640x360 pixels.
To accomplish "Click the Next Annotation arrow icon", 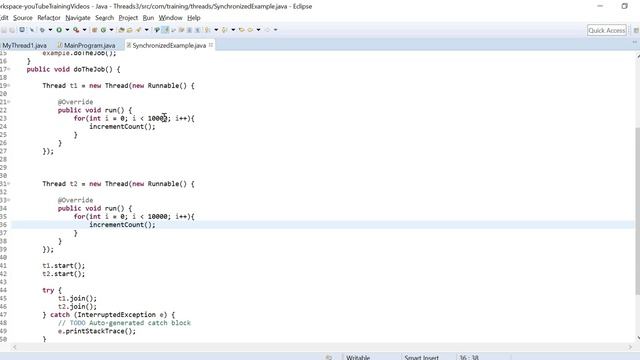I will click(x=208, y=30).
